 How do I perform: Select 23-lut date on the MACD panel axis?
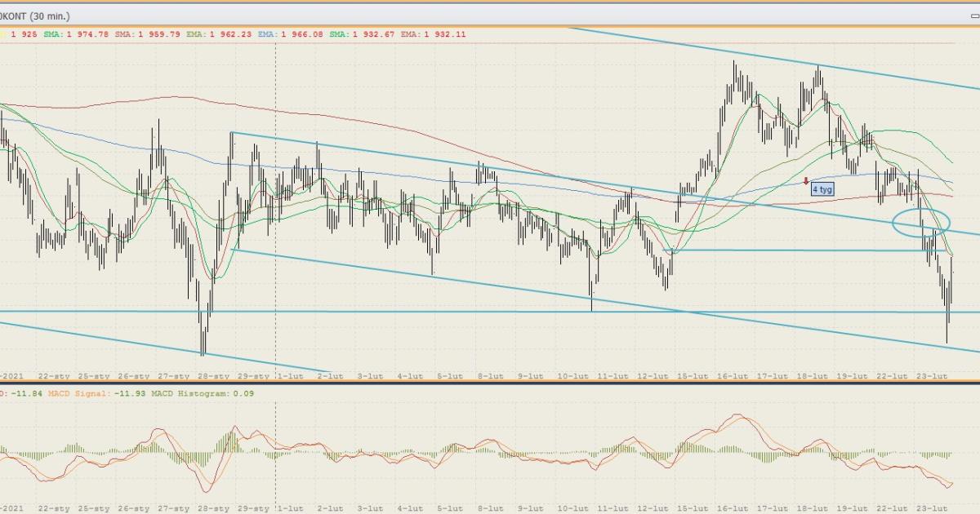pyautogui.click(x=933, y=508)
